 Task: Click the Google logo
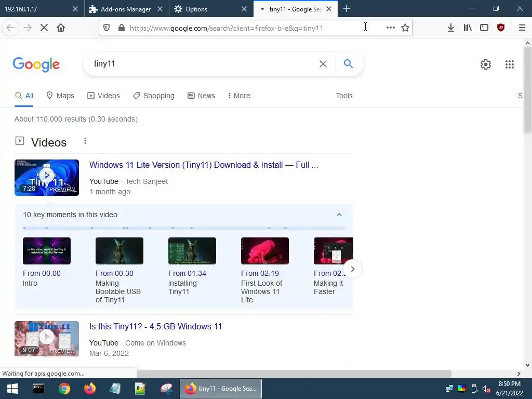(x=36, y=64)
